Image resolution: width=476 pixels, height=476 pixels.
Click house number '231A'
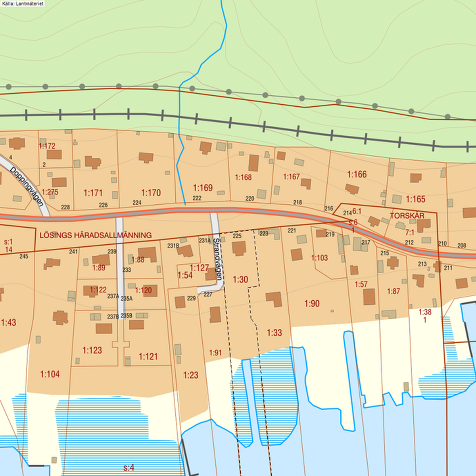(x=205, y=241)
